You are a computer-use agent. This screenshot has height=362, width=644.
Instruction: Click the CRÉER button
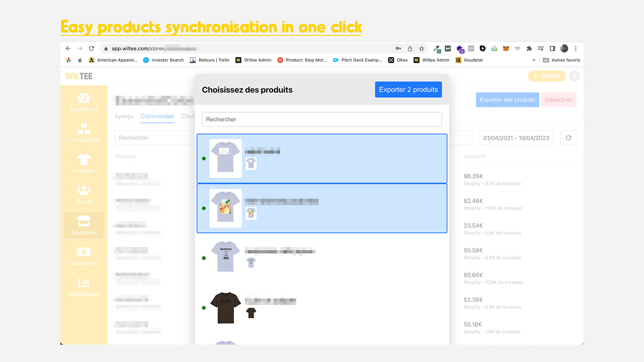point(547,76)
